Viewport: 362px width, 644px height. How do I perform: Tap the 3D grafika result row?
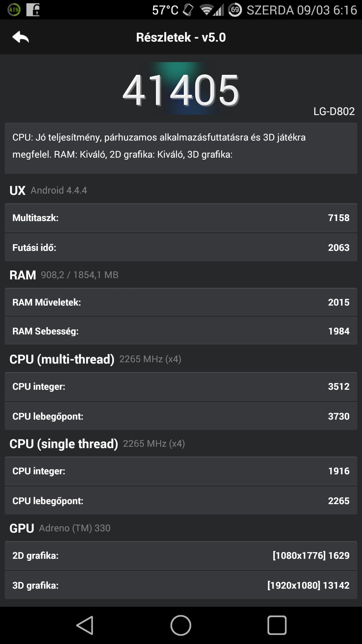coord(181,585)
